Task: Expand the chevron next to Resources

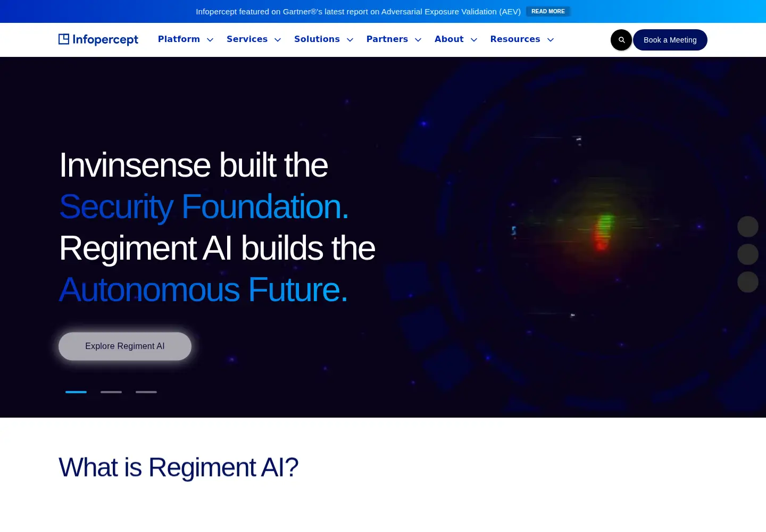Action: 551,40
